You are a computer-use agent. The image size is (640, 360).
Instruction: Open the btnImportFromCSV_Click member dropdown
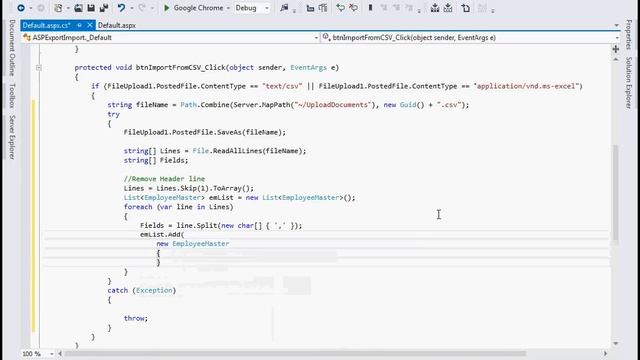(617, 38)
